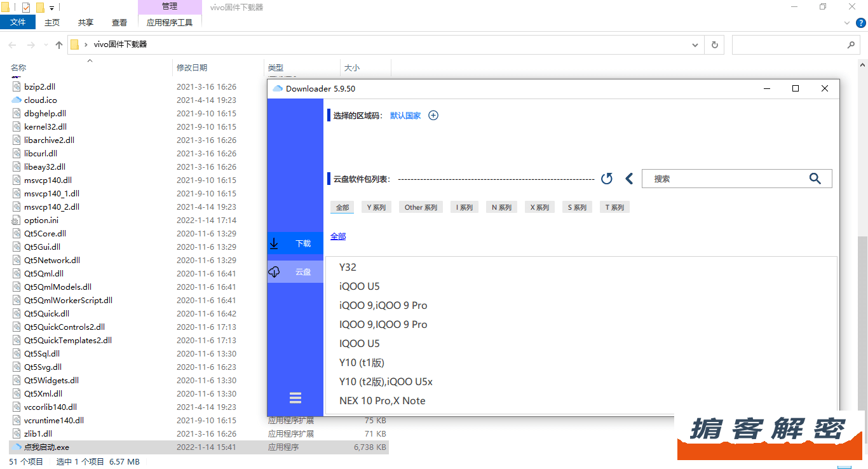The image size is (868, 469).
Task: Open the 下载 download section
Action: pos(295,243)
